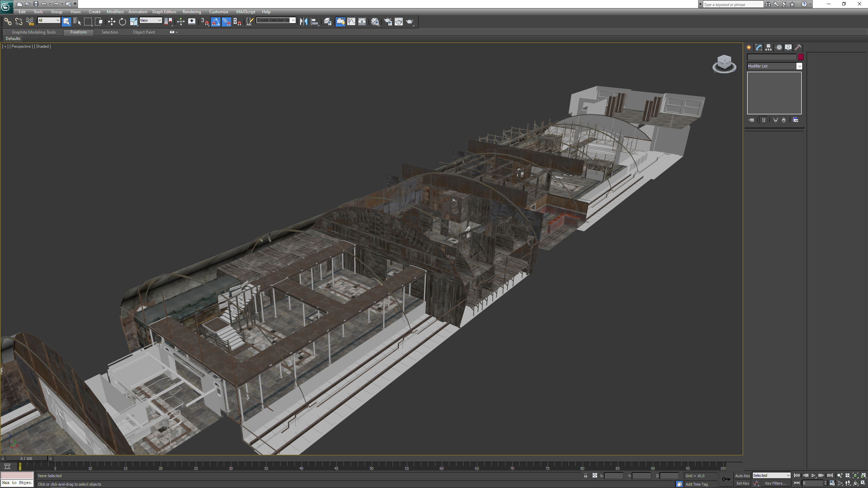Open the View reference coordinate dropdown
The image size is (868, 488).
click(x=151, y=20)
